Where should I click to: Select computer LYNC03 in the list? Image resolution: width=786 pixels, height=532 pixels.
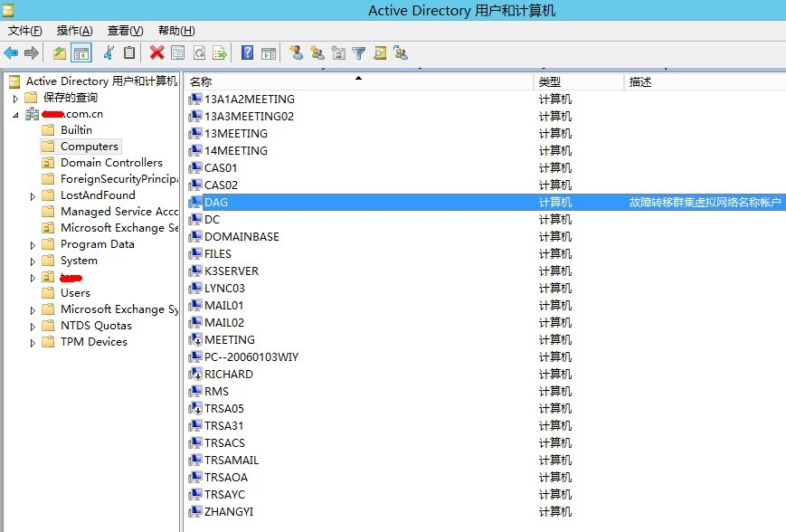click(224, 289)
